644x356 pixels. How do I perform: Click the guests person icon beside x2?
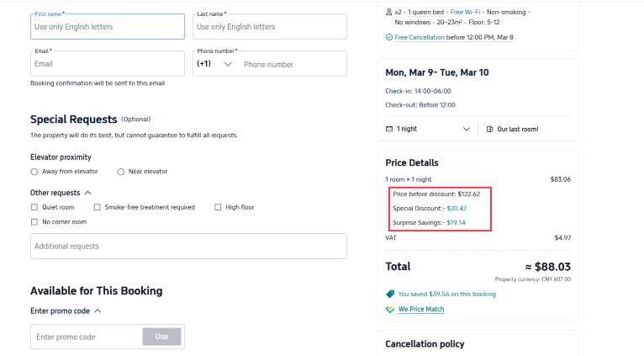(388, 12)
